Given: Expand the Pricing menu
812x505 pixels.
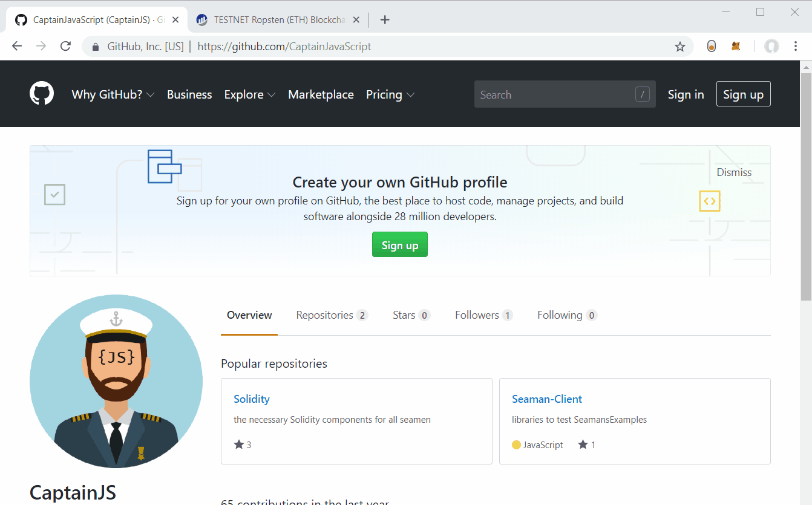Looking at the screenshot, I should [x=390, y=94].
